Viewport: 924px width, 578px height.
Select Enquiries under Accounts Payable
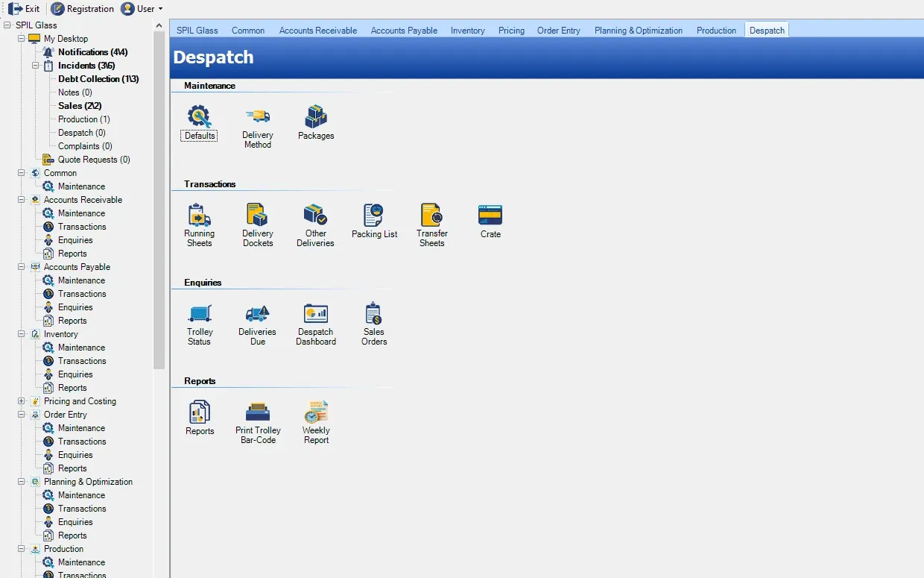pos(75,307)
